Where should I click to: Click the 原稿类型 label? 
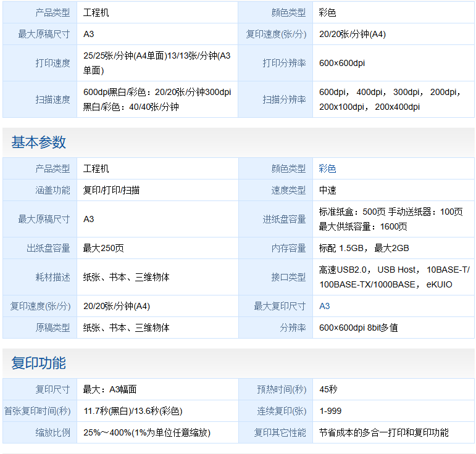52,328
